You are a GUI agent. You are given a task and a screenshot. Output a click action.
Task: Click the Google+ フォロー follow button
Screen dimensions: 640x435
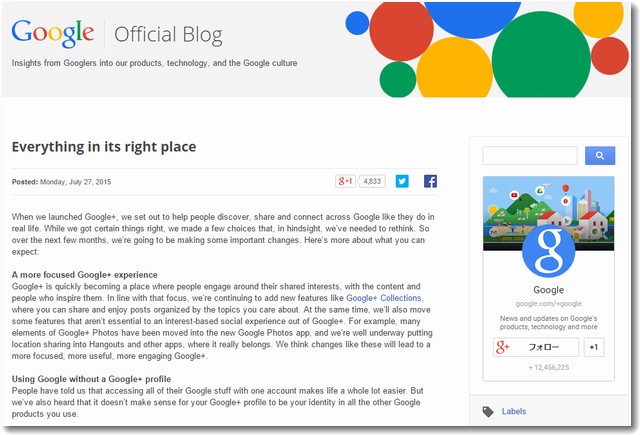coord(536,347)
